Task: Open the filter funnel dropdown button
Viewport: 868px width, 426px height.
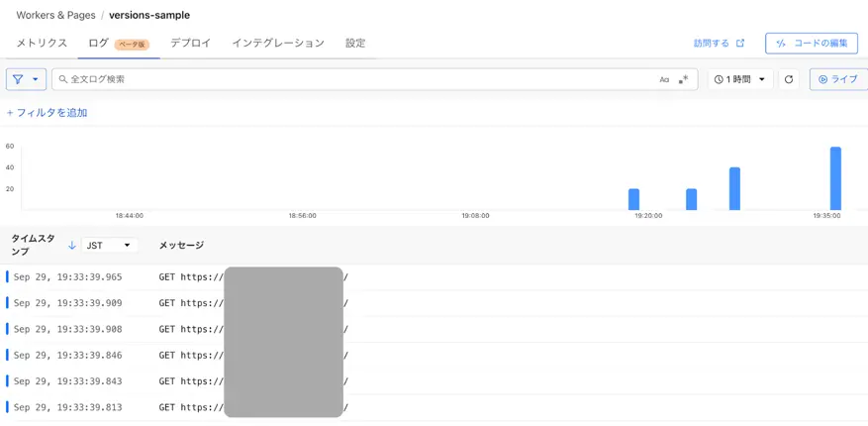Action: click(x=26, y=79)
